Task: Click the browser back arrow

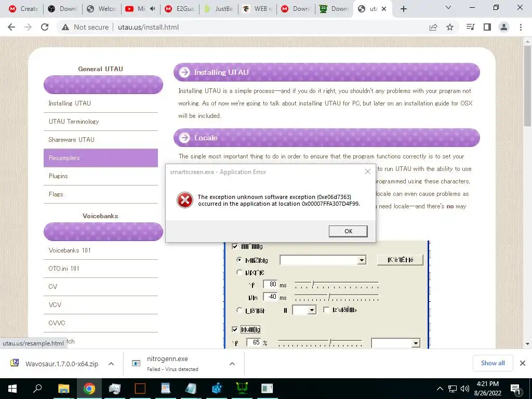Action: pos(11,27)
